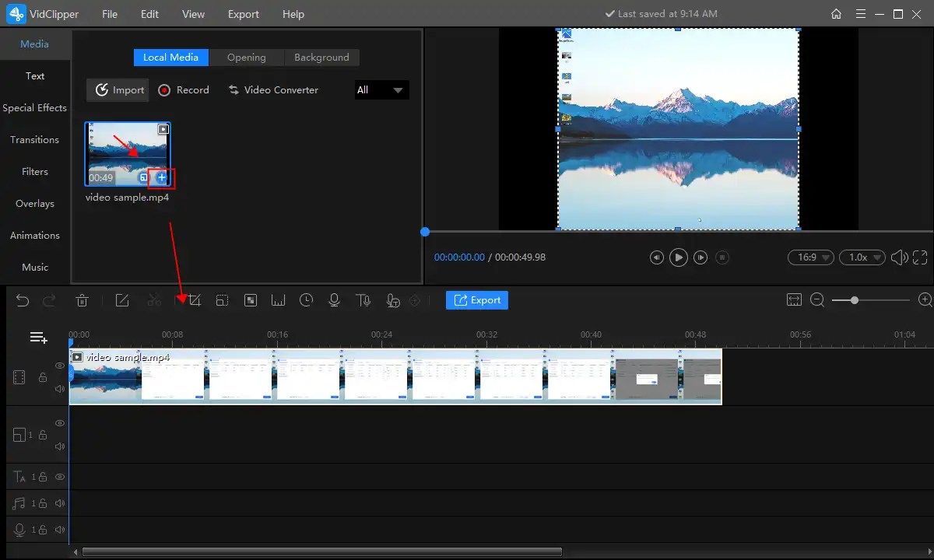Image resolution: width=934 pixels, height=560 pixels.
Task: Switch to the Background tab
Action: (321, 57)
